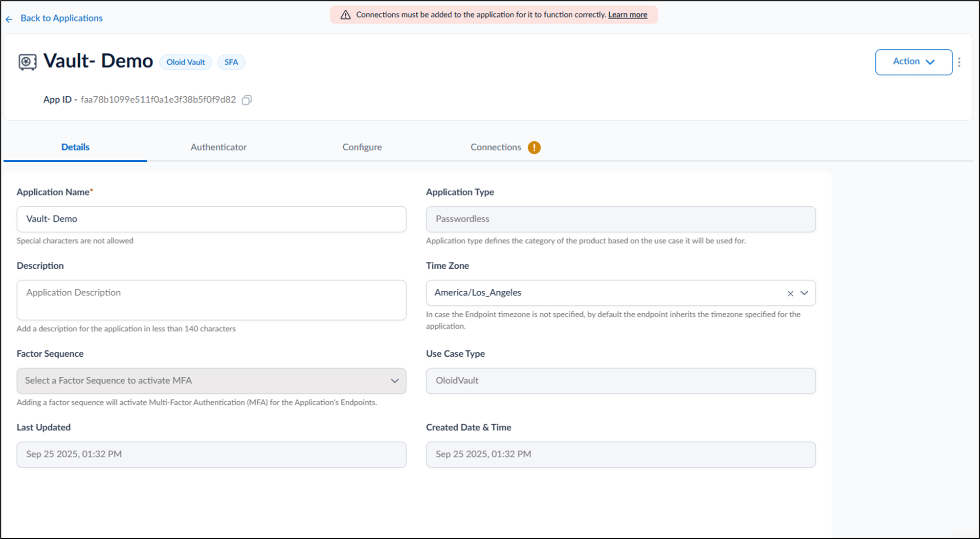Click the 'Special characters are not allowed' hint
The width and height of the screenshot is (980, 539).
tap(75, 241)
